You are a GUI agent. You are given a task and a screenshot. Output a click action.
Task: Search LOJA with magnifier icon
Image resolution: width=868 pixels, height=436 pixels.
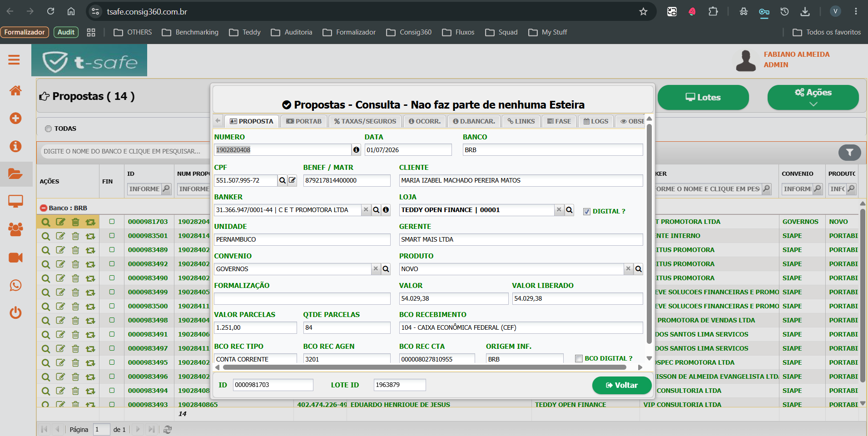pos(569,210)
